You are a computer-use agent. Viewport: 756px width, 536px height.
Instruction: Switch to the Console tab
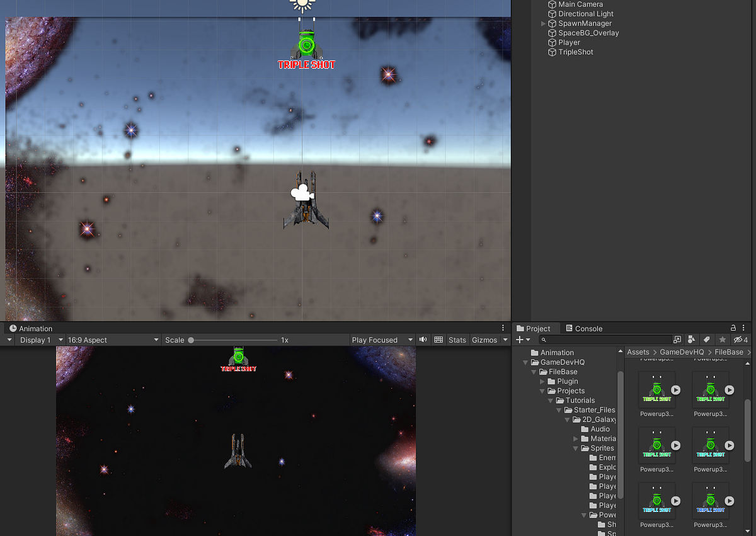[x=589, y=328]
